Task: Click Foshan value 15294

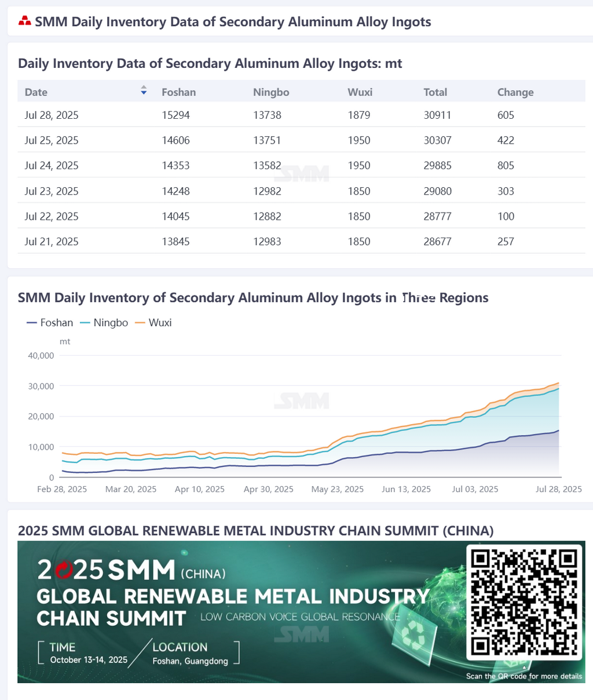Action: [x=175, y=115]
